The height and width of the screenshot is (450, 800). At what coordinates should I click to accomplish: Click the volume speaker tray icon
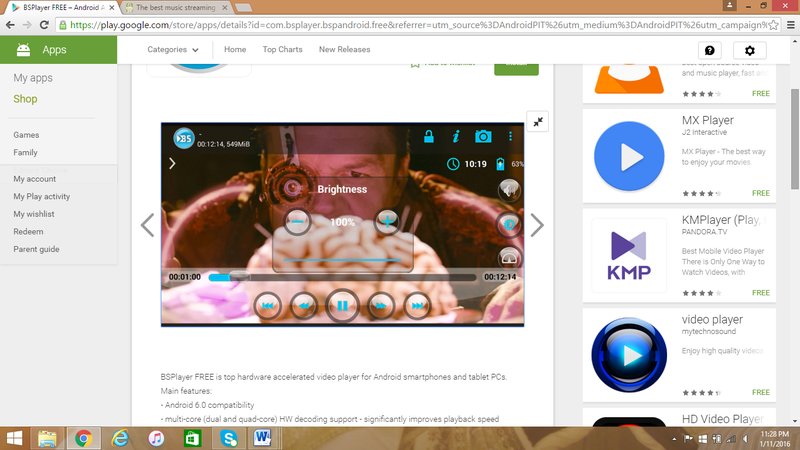(x=745, y=439)
